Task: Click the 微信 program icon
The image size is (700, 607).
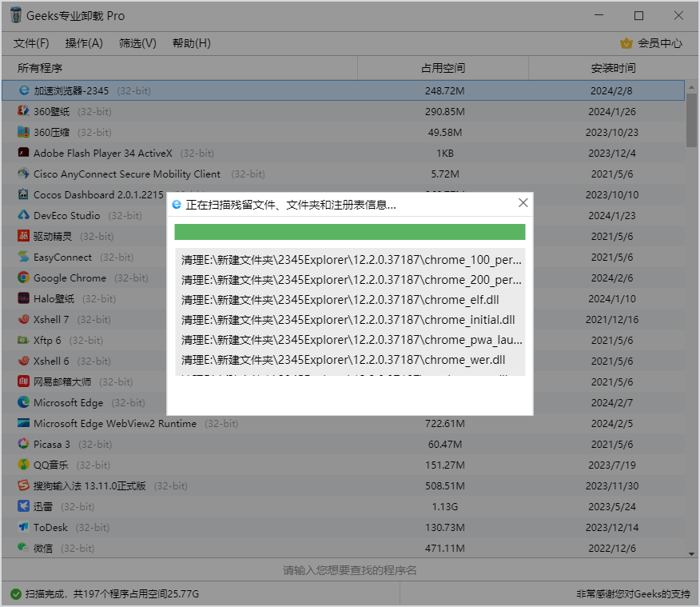Action: coord(23,548)
